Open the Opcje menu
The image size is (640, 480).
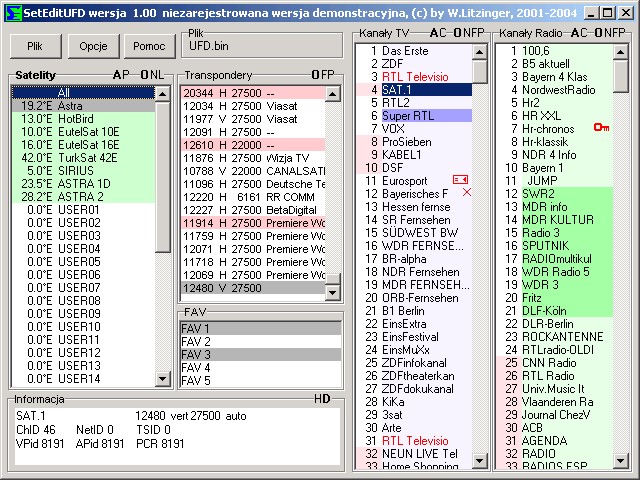(93, 46)
